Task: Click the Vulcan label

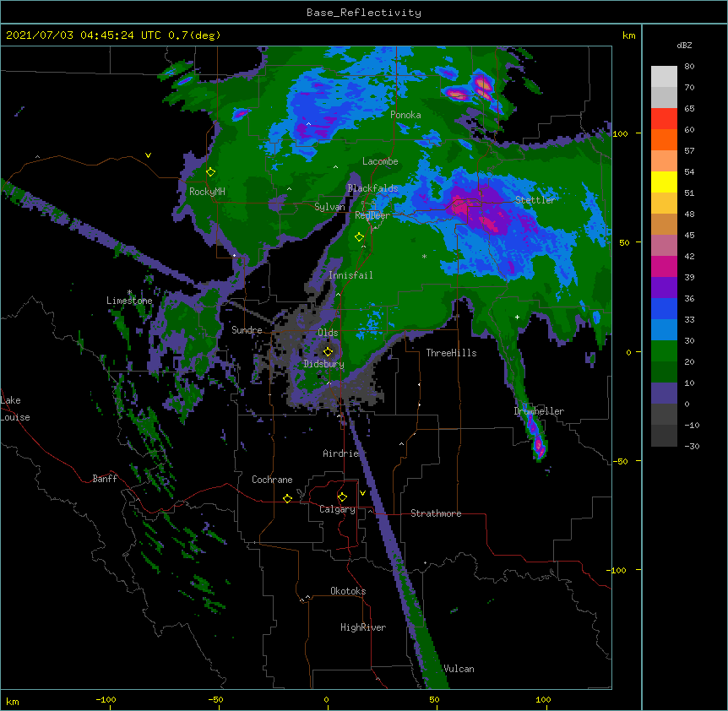Action: click(459, 669)
